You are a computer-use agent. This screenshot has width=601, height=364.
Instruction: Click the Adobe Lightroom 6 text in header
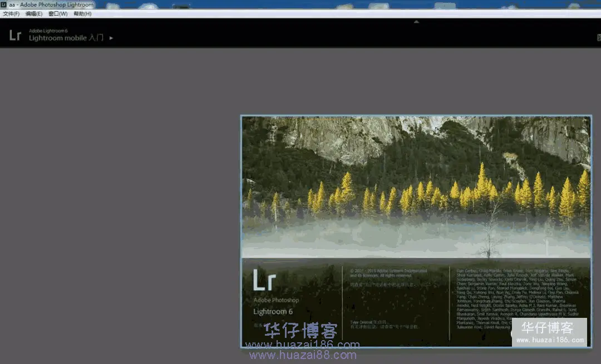point(48,31)
